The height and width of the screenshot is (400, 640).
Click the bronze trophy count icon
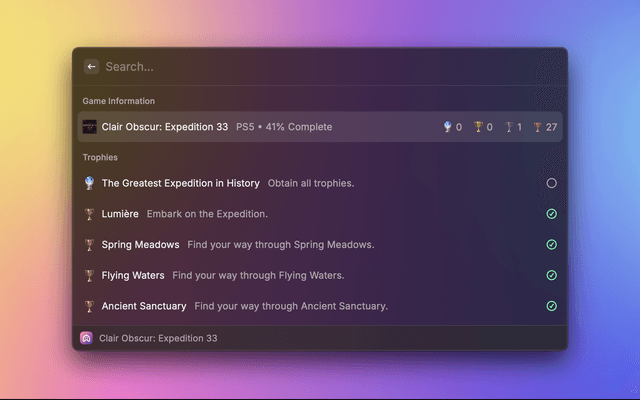tap(537, 127)
